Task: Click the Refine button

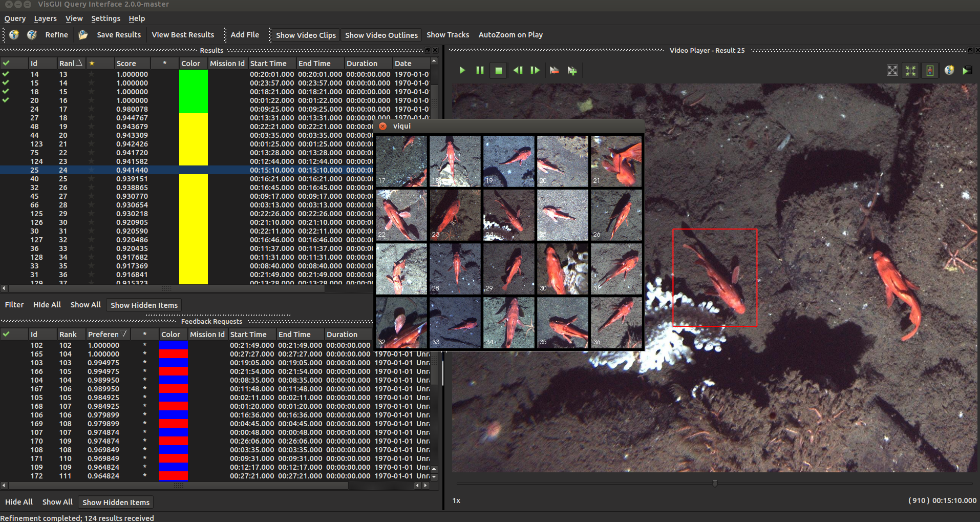Action: pos(56,35)
